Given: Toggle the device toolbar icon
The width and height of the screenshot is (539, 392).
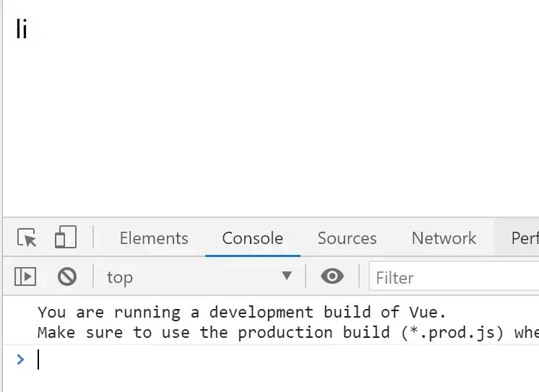Looking at the screenshot, I should point(66,237).
